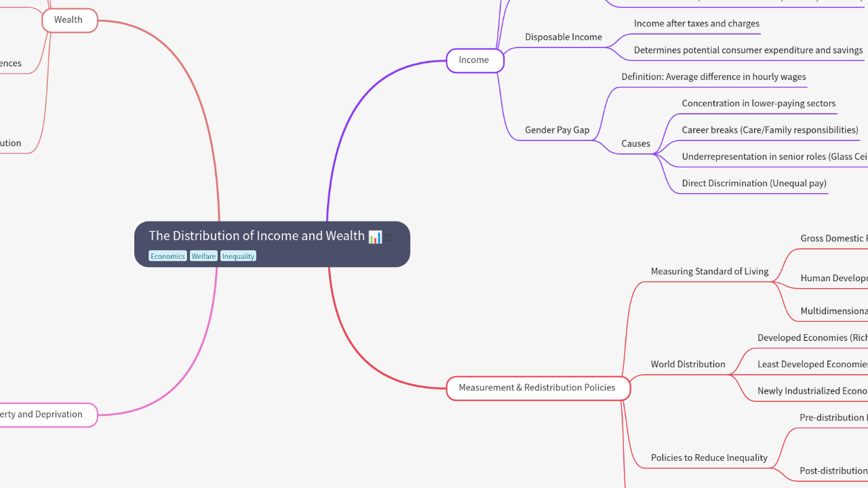Select the Inequality tag
This screenshot has height=488, width=868.
coord(238,256)
